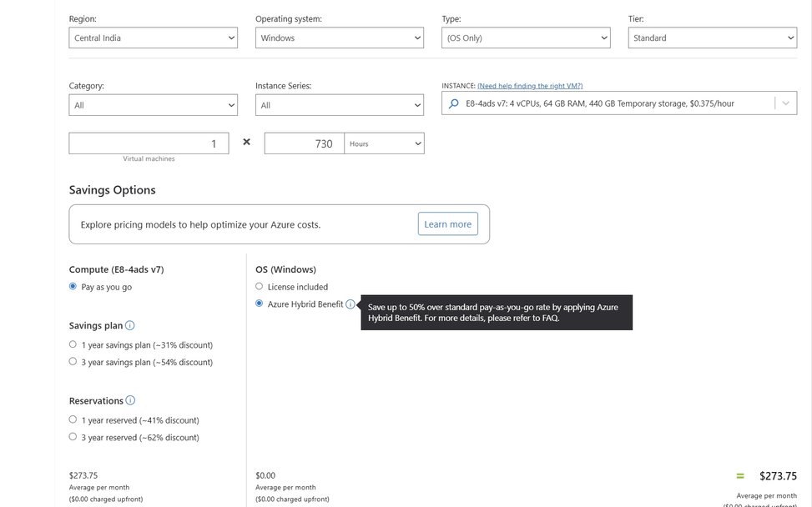This screenshot has width=812, height=507.
Task: Click the virtual machines count field
Action: (149, 142)
